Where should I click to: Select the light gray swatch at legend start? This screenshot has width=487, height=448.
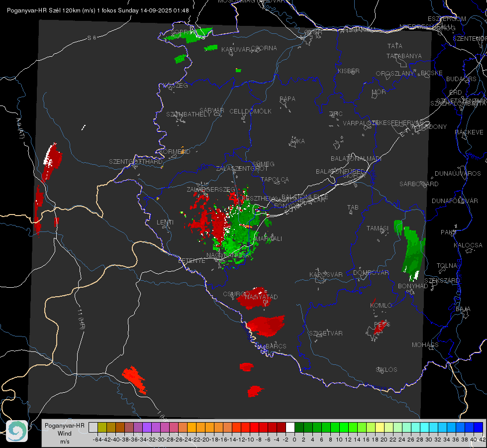click(x=93, y=427)
